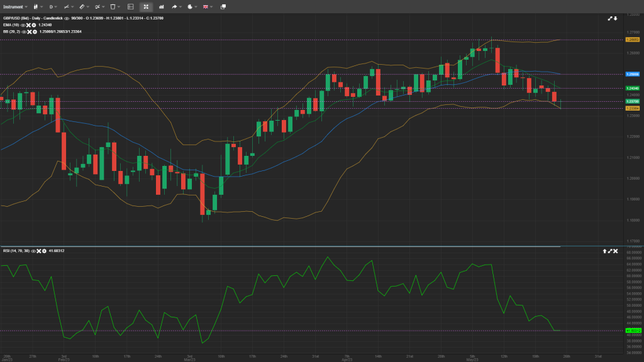The image size is (644, 362).
Task: Click the blue 1.25008 price label
Action: pyautogui.click(x=632, y=74)
